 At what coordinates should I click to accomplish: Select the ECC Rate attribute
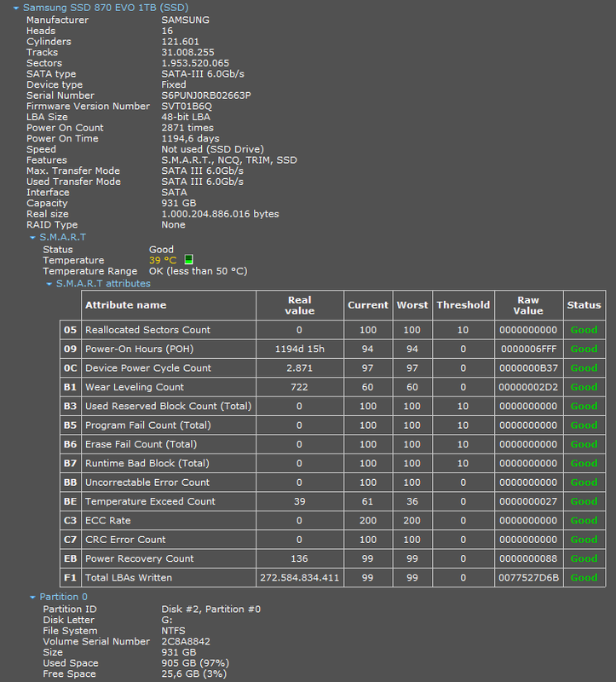pos(108,521)
